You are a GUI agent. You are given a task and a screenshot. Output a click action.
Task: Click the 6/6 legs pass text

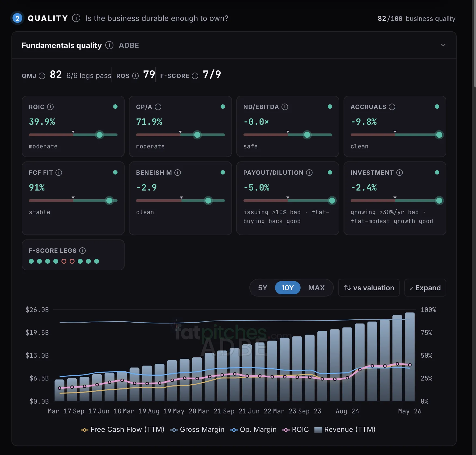point(89,76)
